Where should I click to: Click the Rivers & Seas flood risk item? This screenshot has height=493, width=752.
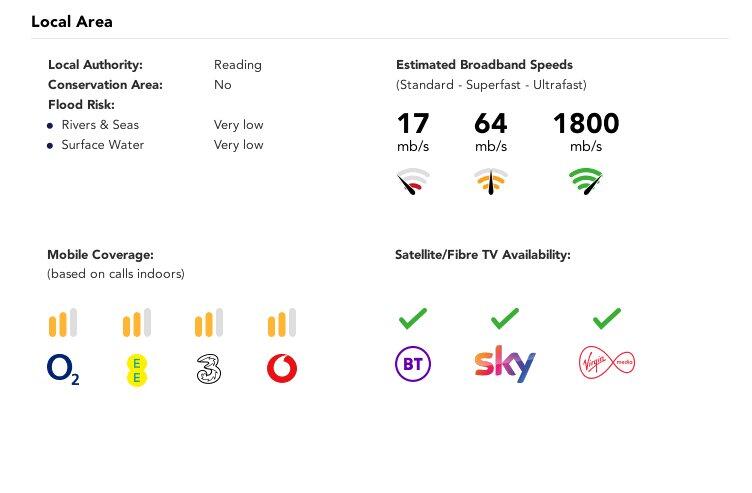tap(100, 125)
